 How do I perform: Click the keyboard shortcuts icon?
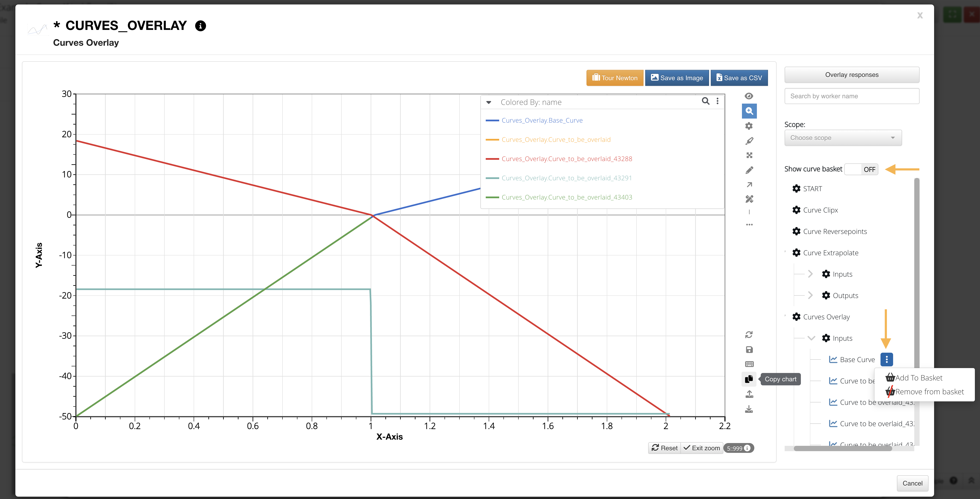pos(749,364)
